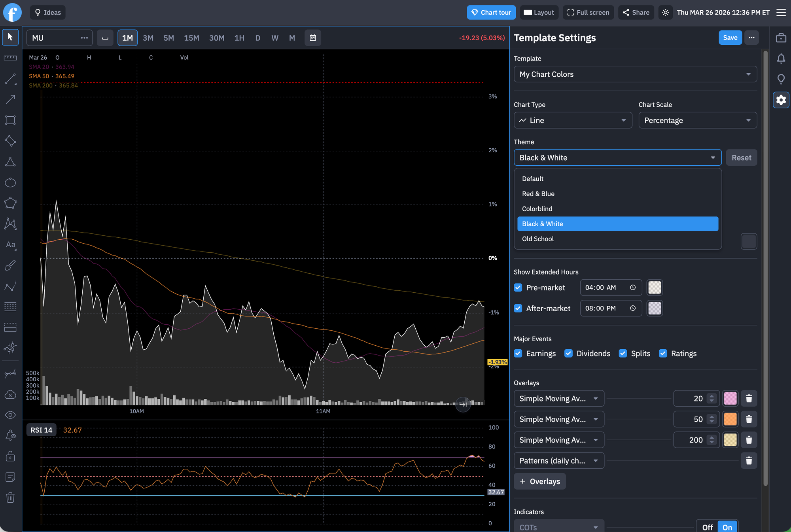The height and width of the screenshot is (532, 791).
Task: Open the alerts bell panel
Action: coord(781,59)
